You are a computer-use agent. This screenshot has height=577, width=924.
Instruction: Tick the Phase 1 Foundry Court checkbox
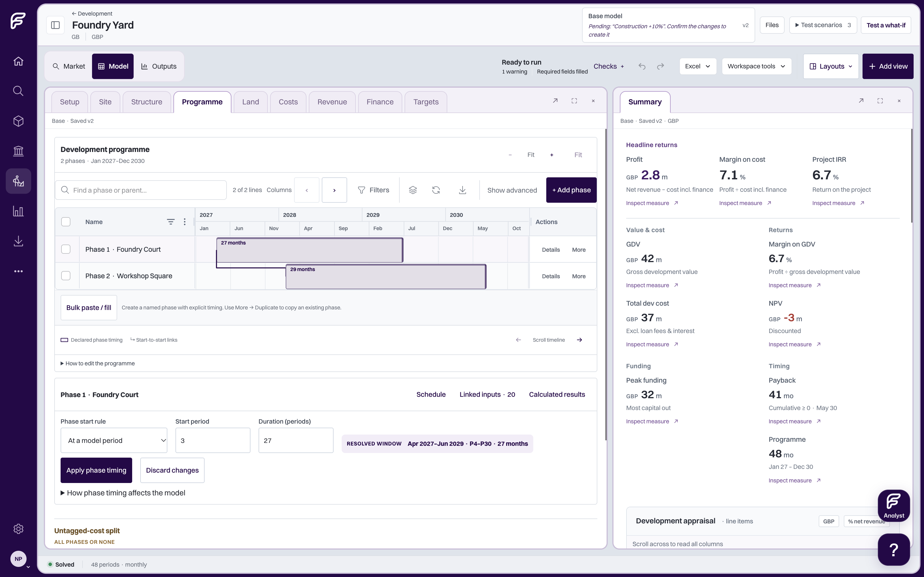point(66,249)
